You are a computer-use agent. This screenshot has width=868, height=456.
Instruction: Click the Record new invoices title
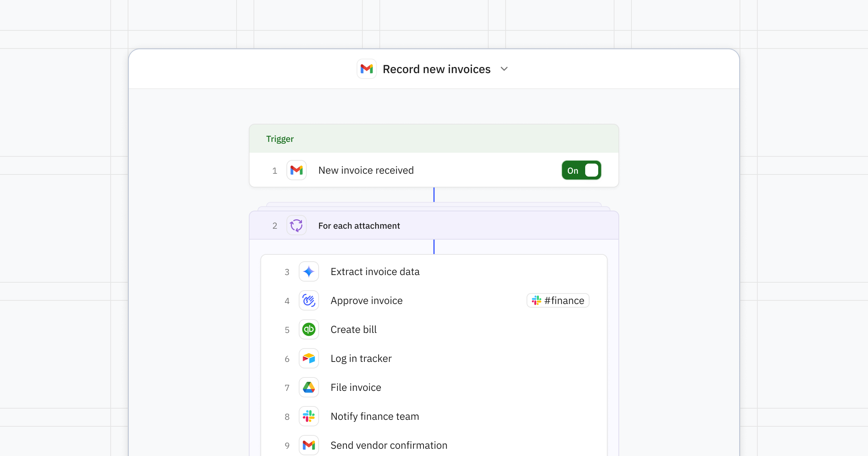coord(437,69)
